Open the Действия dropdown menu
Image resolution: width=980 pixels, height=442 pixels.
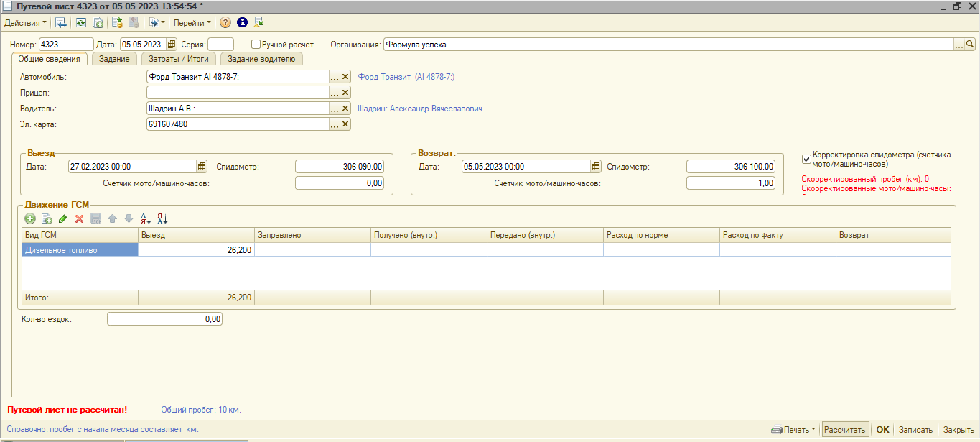coord(25,23)
